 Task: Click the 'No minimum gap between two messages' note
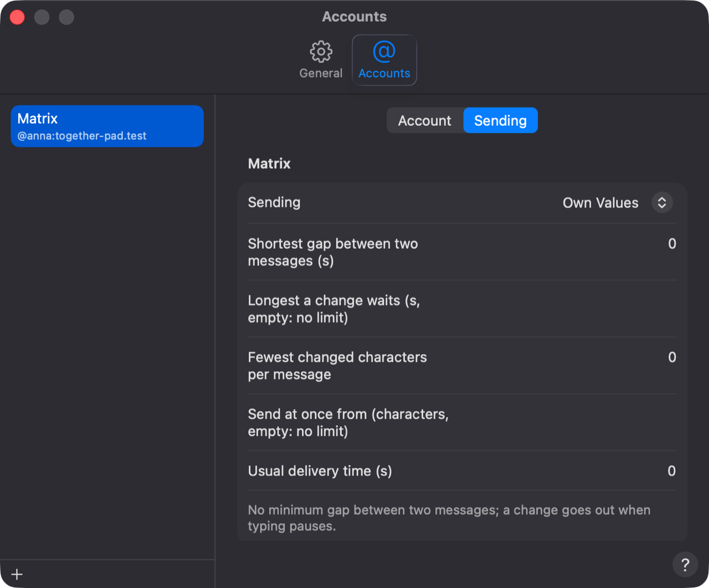point(449,518)
